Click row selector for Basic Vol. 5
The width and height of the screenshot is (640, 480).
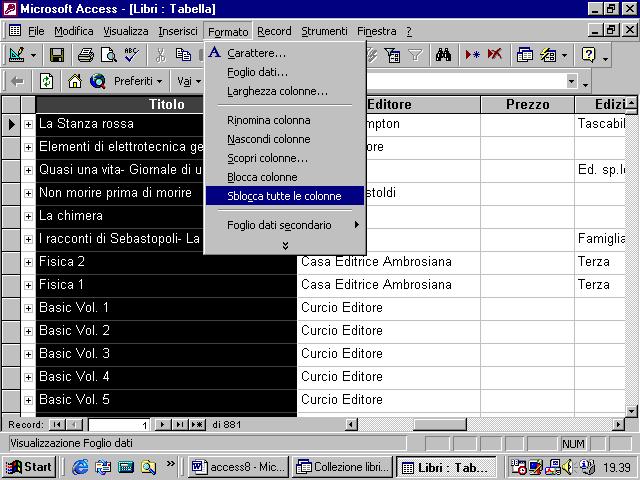click(x=11, y=400)
